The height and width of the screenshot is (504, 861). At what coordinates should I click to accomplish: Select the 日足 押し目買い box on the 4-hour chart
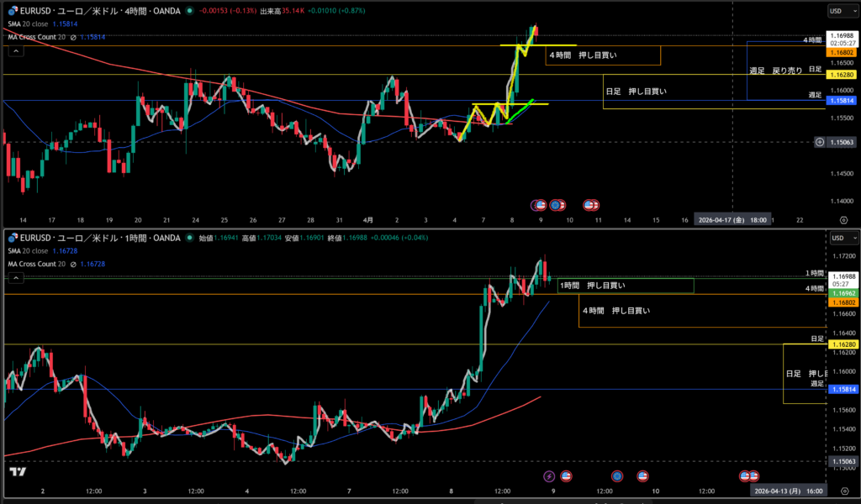click(636, 91)
